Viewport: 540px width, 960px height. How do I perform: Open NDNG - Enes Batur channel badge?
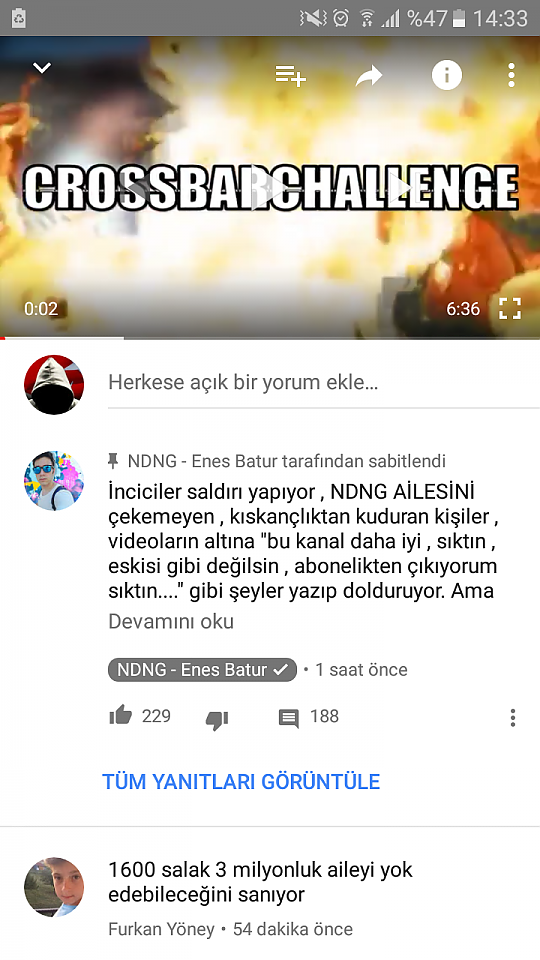[x=202, y=670]
